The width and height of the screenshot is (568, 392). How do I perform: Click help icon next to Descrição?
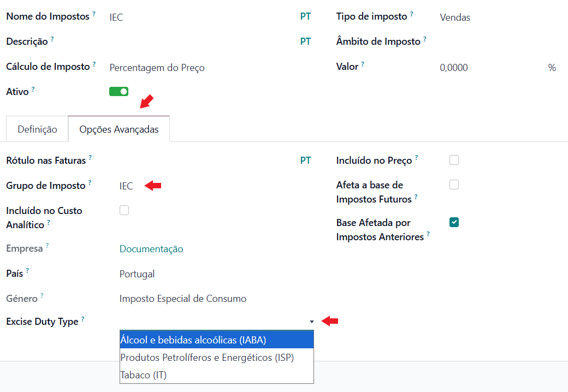(x=52, y=39)
